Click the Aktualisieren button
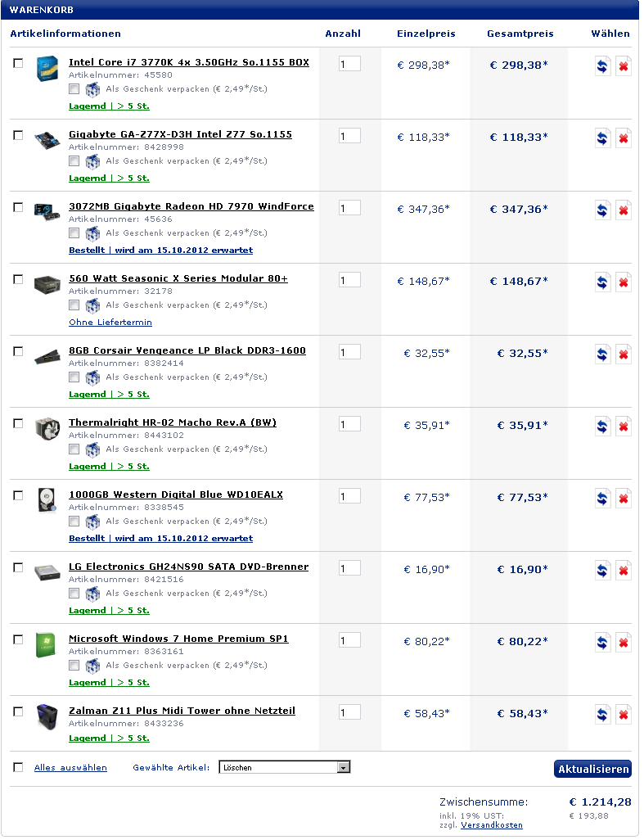 click(592, 769)
